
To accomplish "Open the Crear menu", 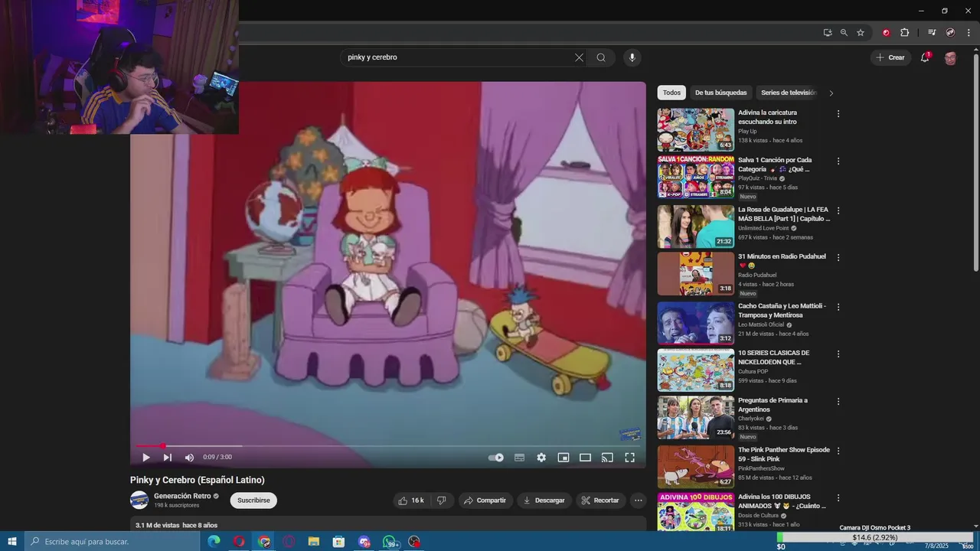I will (x=890, y=57).
